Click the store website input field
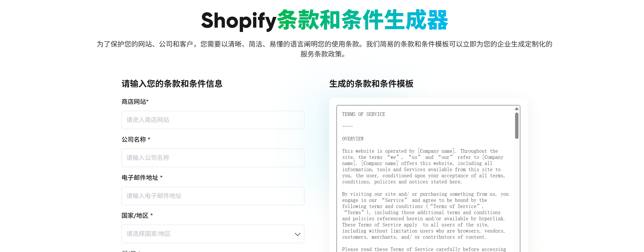 click(213, 120)
